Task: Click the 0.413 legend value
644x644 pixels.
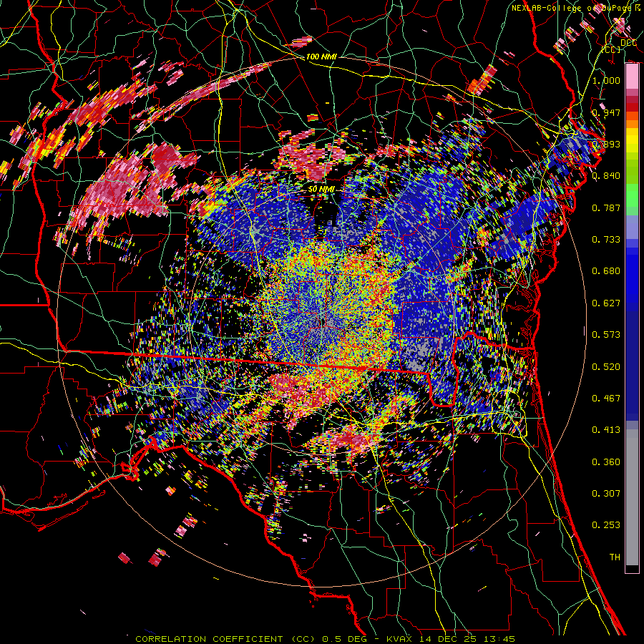Action: pyautogui.click(x=606, y=430)
